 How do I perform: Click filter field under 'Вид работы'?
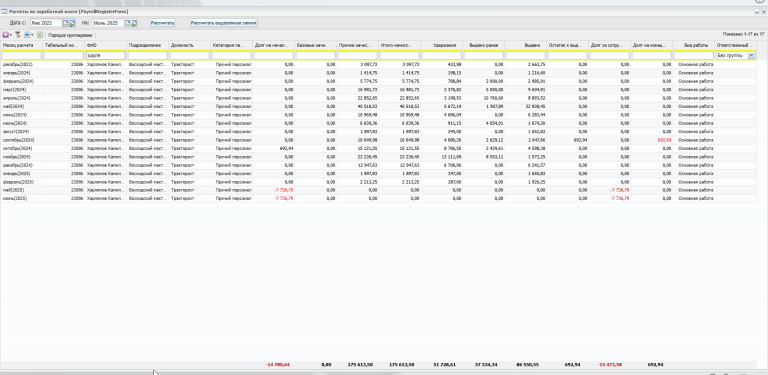694,56
